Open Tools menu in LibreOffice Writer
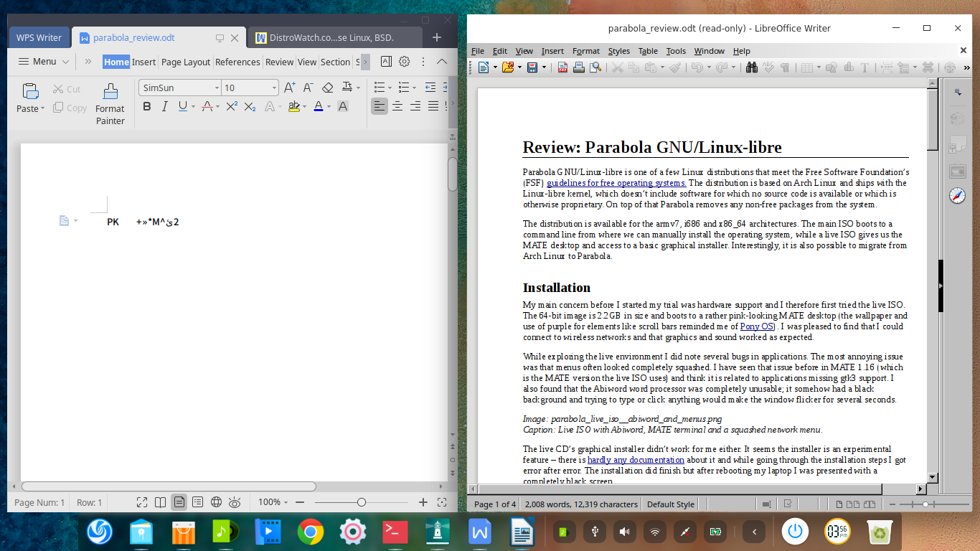 [676, 51]
